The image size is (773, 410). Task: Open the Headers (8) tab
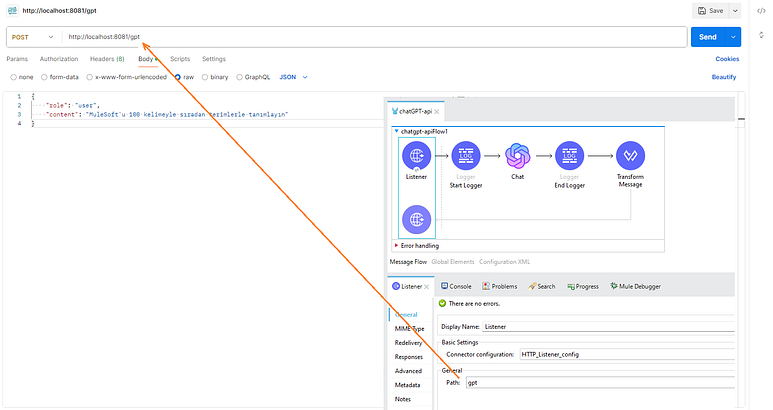[x=107, y=59]
